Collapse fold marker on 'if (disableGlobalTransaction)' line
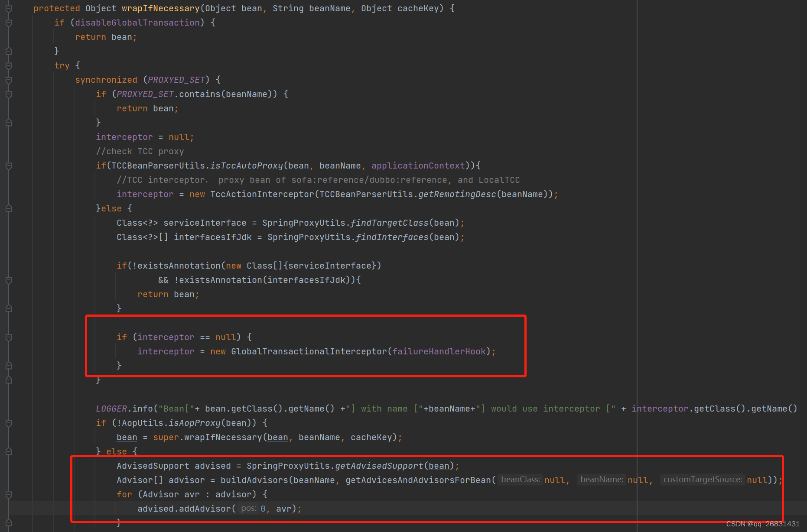 [x=9, y=23]
